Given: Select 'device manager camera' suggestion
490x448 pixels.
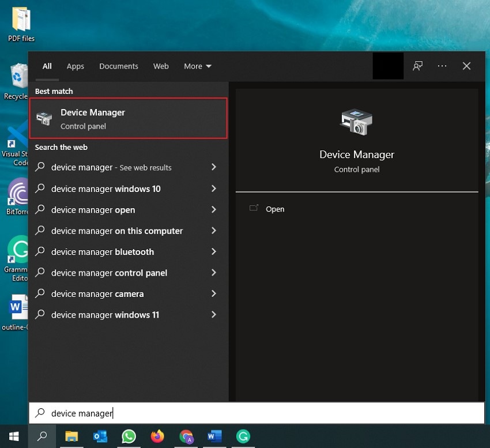Looking at the screenshot, I should click(x=128, y=293).
